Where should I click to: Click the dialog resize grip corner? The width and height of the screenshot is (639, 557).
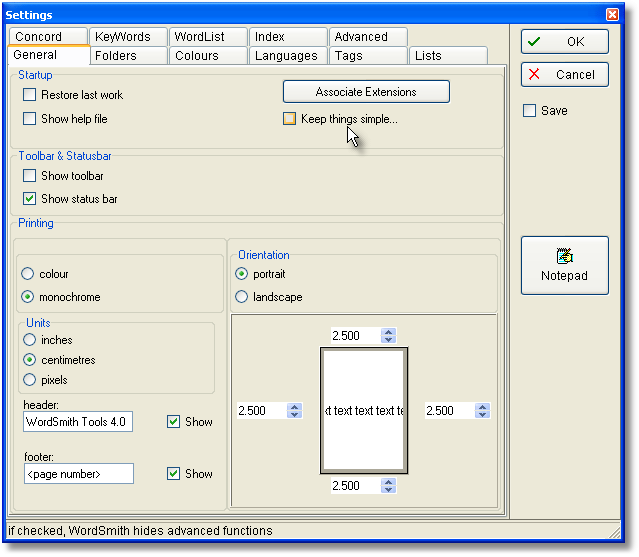tap(615, 532)
